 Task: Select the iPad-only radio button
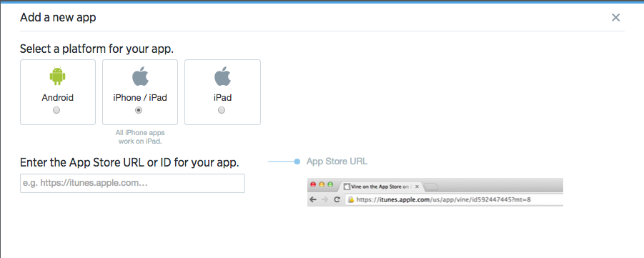pyautogui.click(x=222, y=110)
